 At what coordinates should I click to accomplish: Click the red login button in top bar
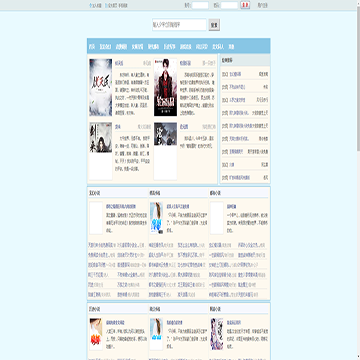[245, 5]
